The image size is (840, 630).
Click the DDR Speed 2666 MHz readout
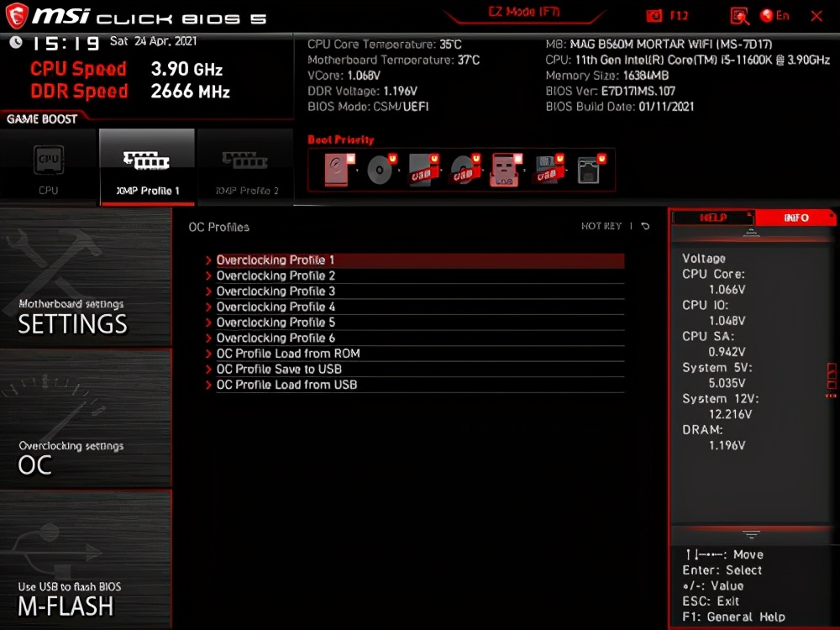(x=130, y=91)
